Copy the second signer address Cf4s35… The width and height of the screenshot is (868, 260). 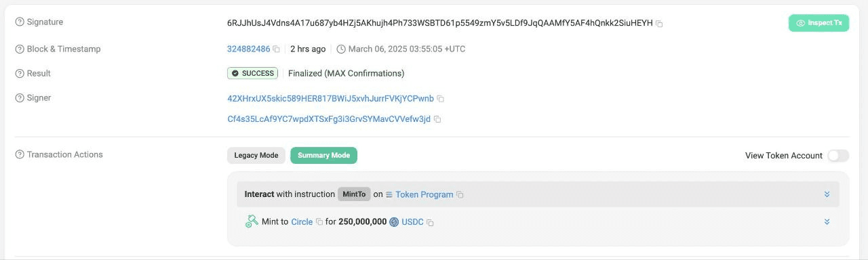coord(437,119)
